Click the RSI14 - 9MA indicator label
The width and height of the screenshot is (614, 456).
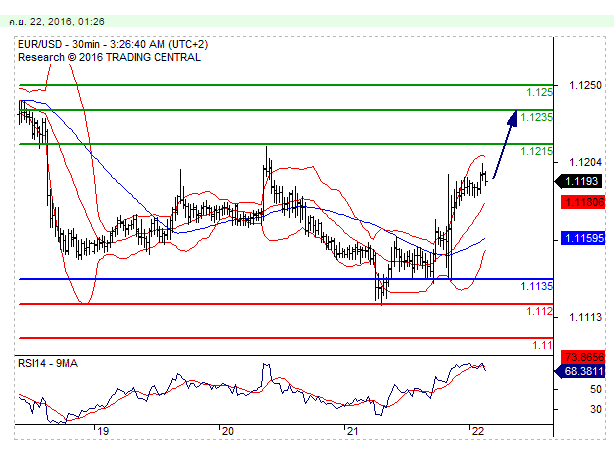(x=48, y=364)
